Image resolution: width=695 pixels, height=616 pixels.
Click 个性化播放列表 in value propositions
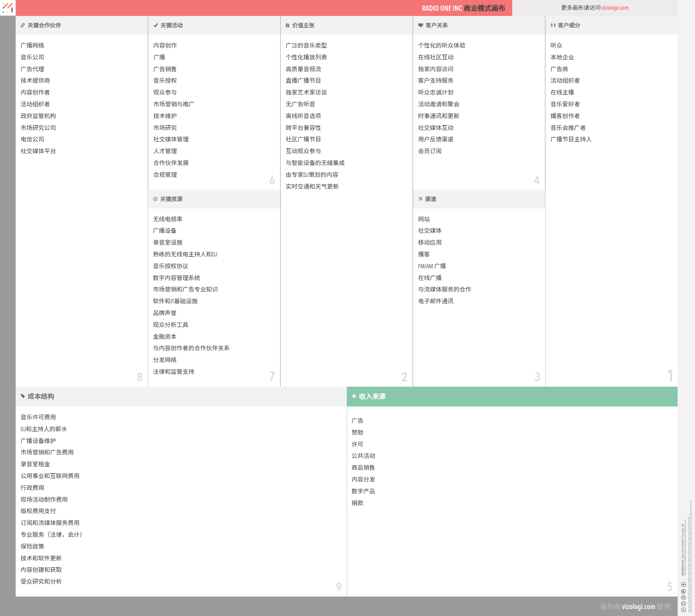tap(306, 57)
